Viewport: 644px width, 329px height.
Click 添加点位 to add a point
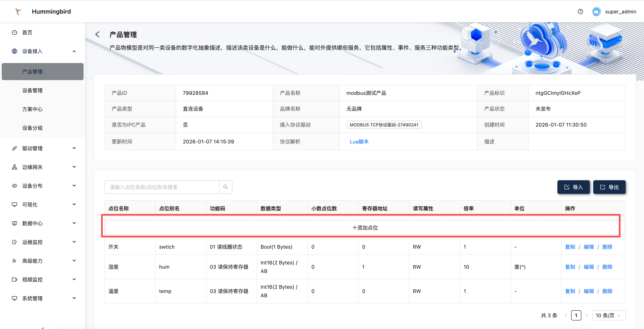tap(365, 228)
